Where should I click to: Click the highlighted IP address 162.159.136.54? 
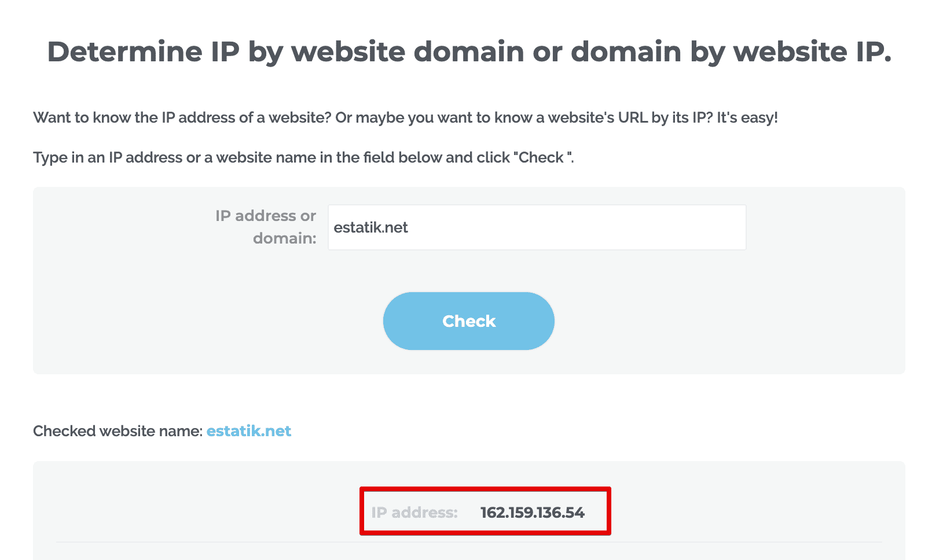pyautogui.click(x=533, y=512)
